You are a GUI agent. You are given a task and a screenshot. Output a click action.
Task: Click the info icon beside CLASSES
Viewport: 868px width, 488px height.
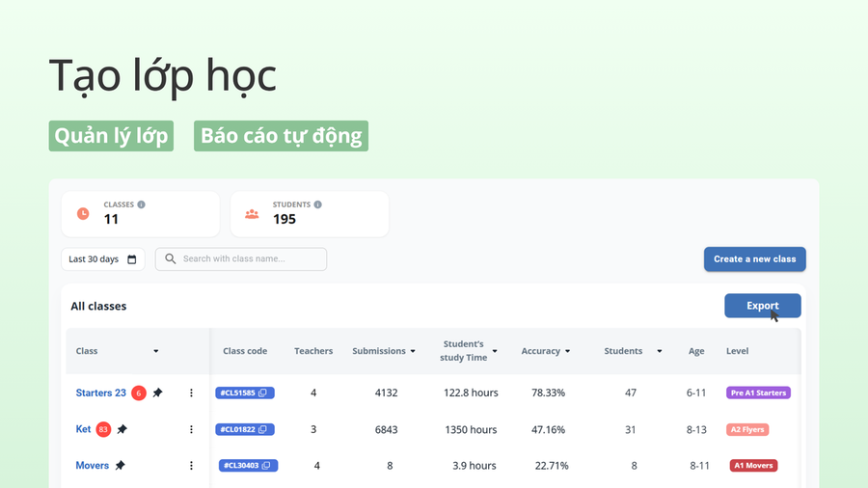coord(141,204)
